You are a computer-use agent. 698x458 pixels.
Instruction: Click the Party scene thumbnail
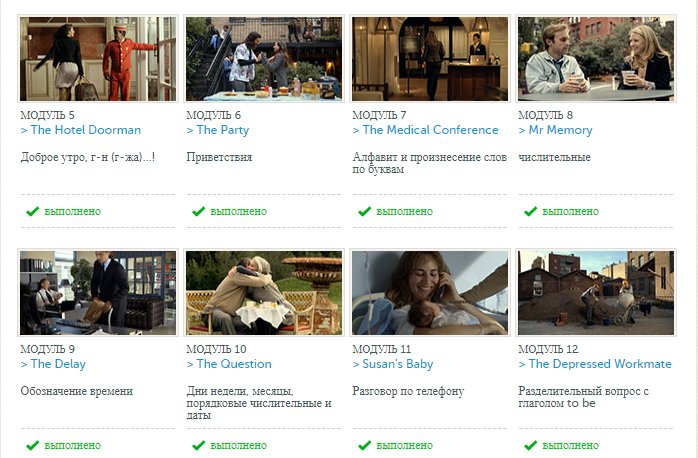(264, 59)
